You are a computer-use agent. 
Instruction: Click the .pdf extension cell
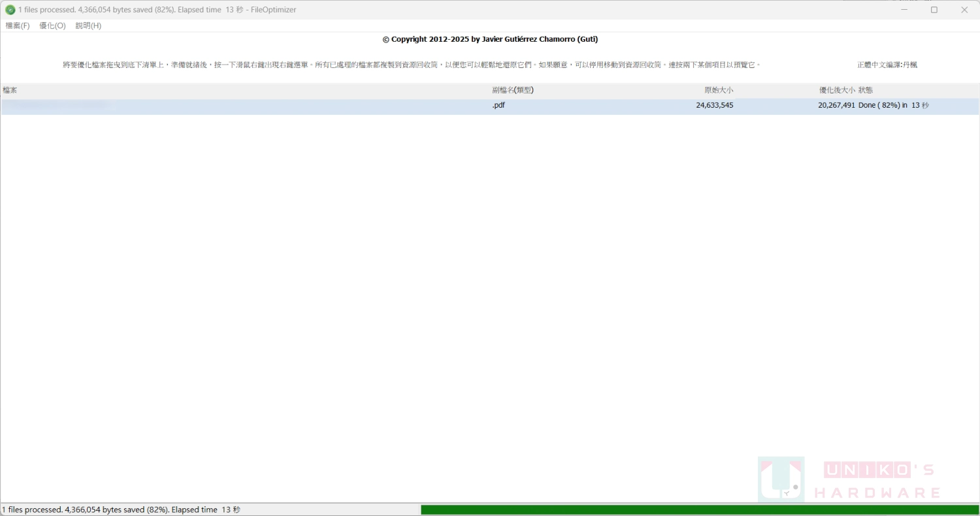[x=498, y=105]
